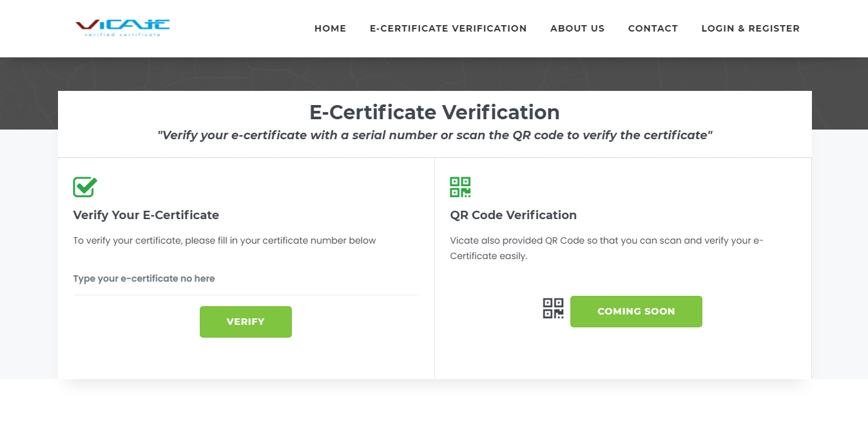Click the E-Certificate Verification page title
The height and width of the screenshot is (426, 868).
(434, 112)
